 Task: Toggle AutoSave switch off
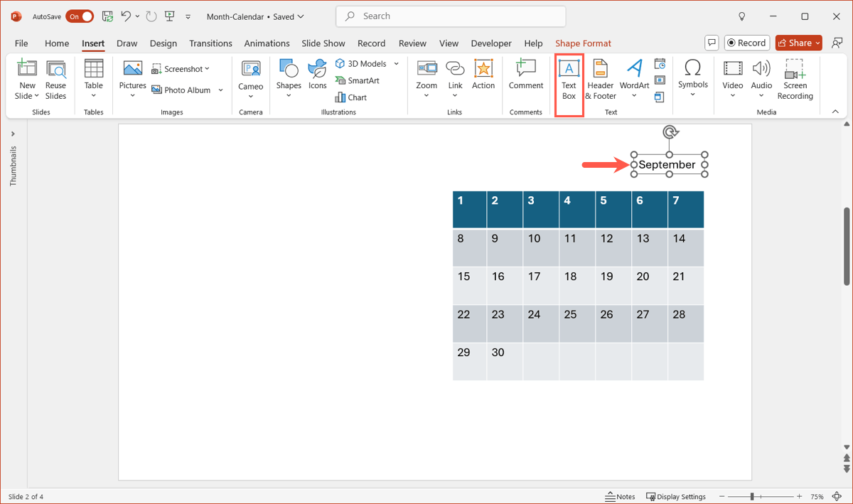pyautogui.click(x=80, y=16)
